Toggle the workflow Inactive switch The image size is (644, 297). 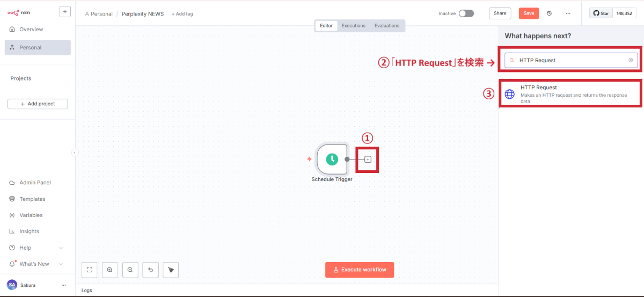pos(466,13)
